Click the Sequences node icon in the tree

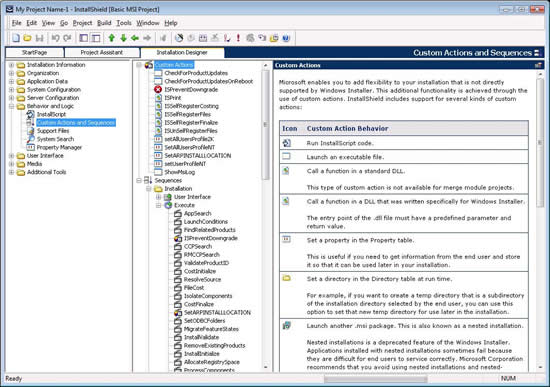tap(148, 180)
